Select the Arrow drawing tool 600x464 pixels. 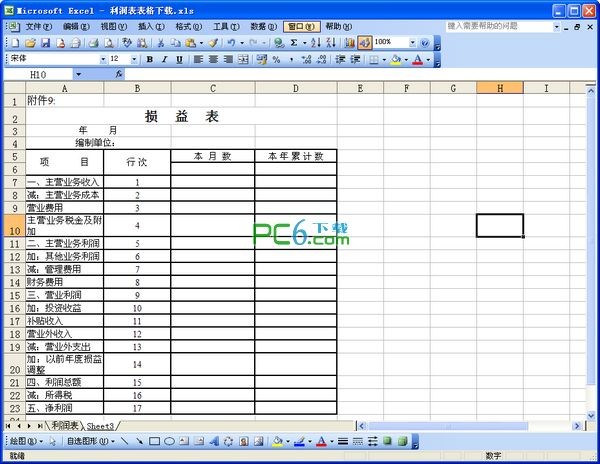(x=139, y=441)
